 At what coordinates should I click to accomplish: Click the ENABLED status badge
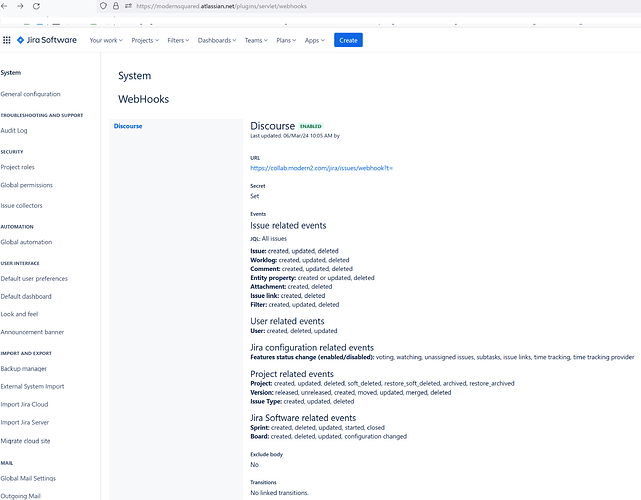point(311,126)
